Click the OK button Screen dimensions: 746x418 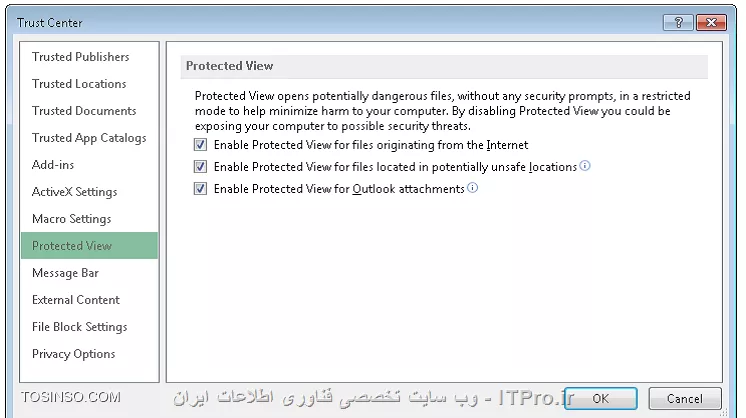(x=601, y=399)
